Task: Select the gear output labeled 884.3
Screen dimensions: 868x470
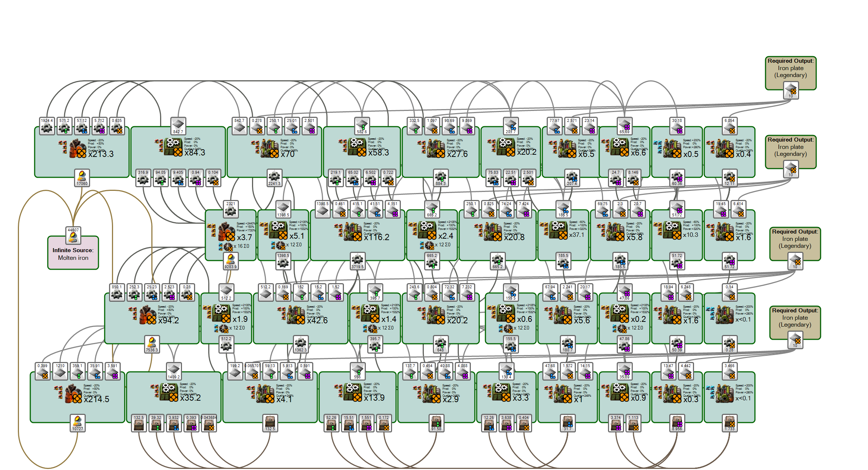Action: point(441,178)
